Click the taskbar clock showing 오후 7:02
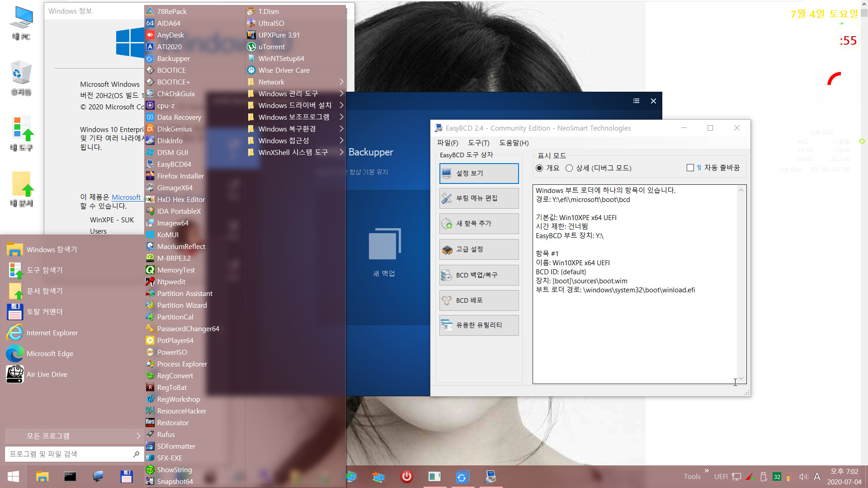This screenshot has height=488, width=868. pos(844,477)
